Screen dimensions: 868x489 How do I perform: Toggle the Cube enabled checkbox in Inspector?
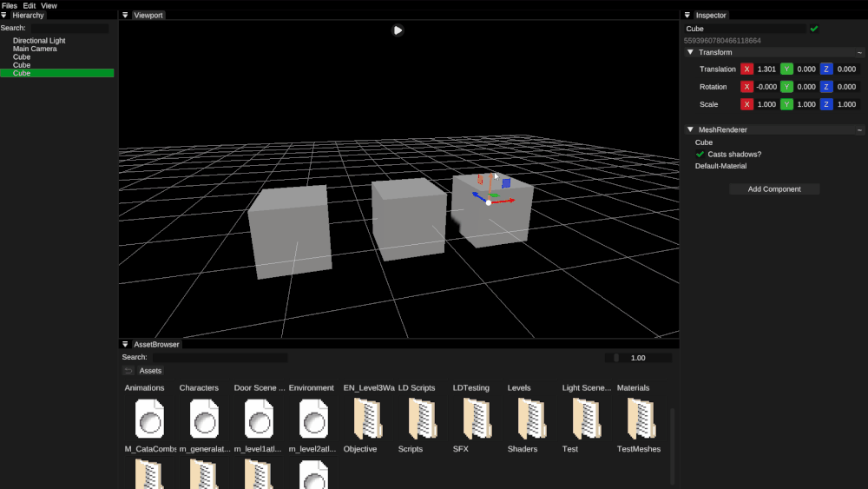(x=813, y=29)
